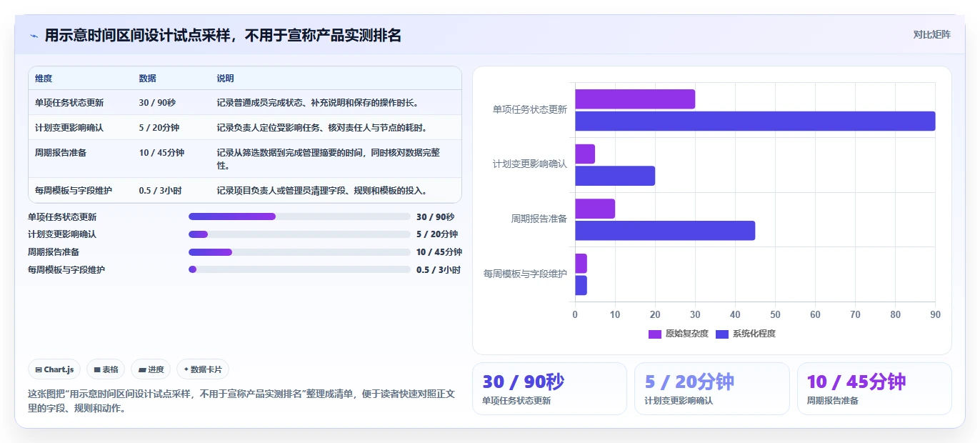This screenshot has height=443, width=980.
Task: Click the 说明 column header
Action: (x=225, y=79)
